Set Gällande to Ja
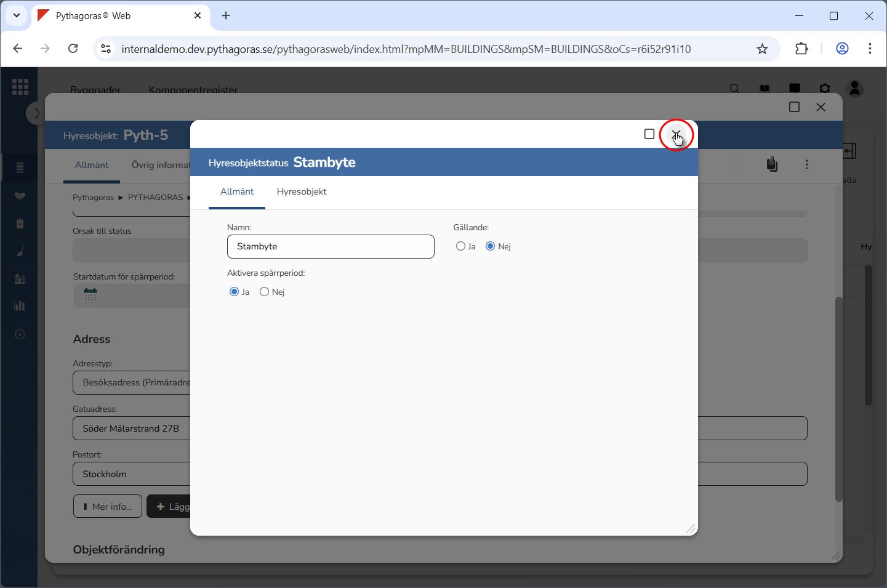The width and height of the screenshot is (887, 588). pyautogui.click(x=460, y=246)
